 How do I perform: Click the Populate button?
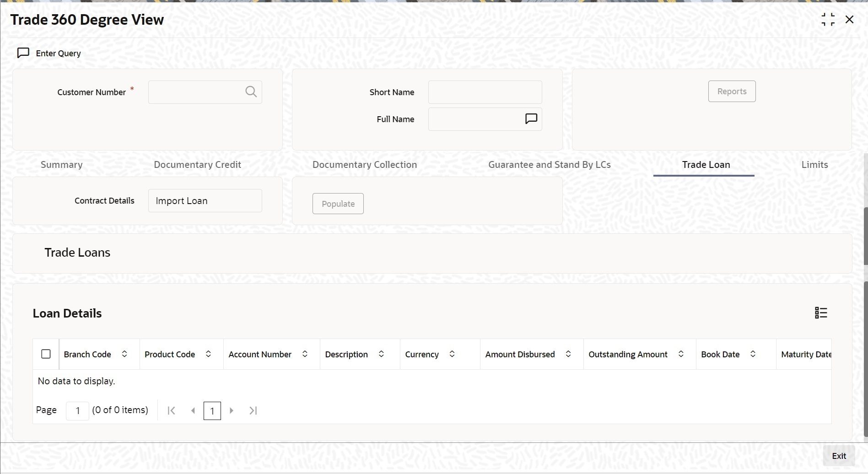tap(338, 204)
